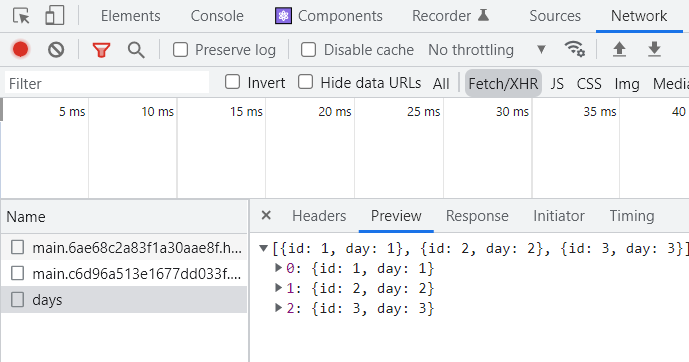Screen dimensions: 689x362
Task: Open the Recorder panel tab
Action: click(441, 16)
